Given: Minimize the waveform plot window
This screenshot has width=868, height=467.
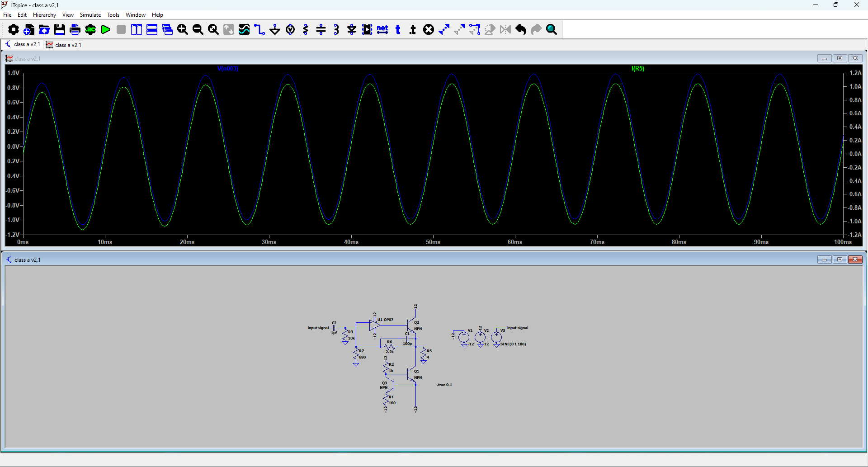Looking at the screenshot, I should tap(824, 58).
